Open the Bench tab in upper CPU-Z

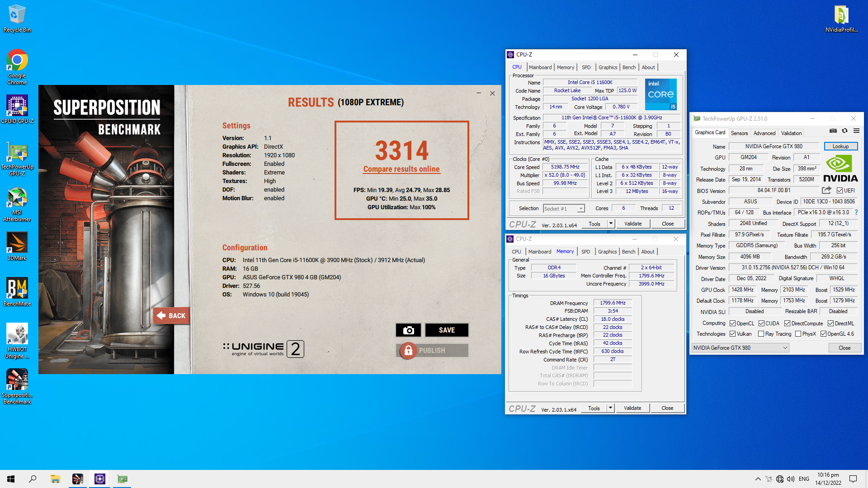pos(629,67)
